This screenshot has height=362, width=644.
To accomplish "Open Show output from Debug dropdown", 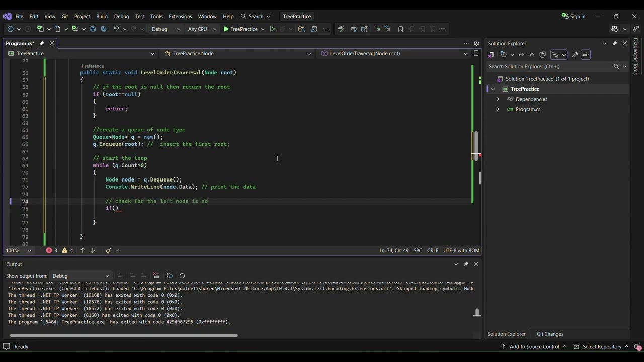I will [80, 276].
